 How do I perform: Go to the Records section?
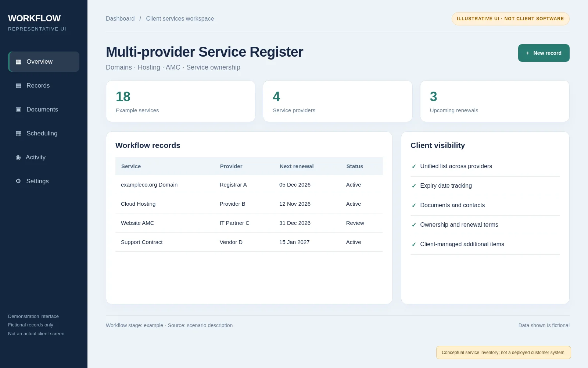[44, 85]
